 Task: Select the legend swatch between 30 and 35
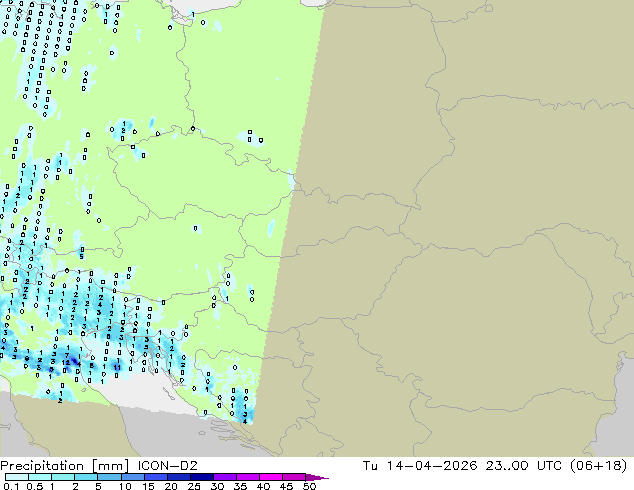[224, 477]
